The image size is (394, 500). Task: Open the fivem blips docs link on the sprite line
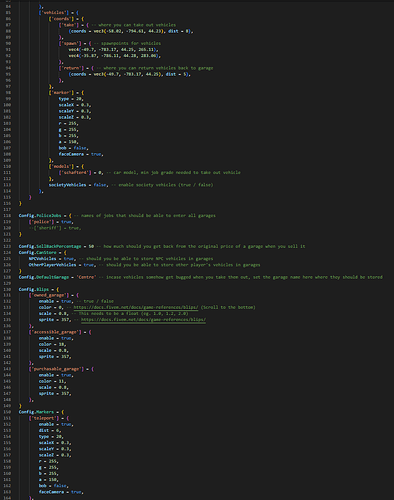click(x=143, y=320)
